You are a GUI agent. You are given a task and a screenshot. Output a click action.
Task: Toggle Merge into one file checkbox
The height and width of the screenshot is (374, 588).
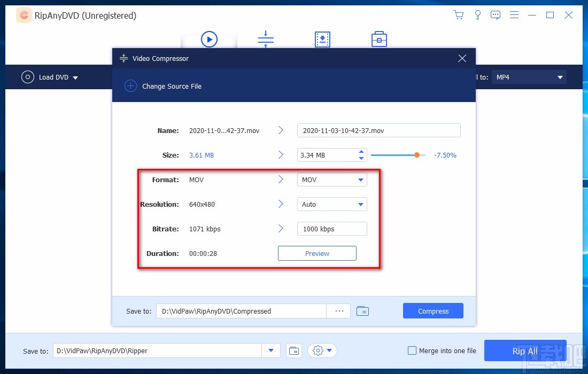click(x=412, y=351)
